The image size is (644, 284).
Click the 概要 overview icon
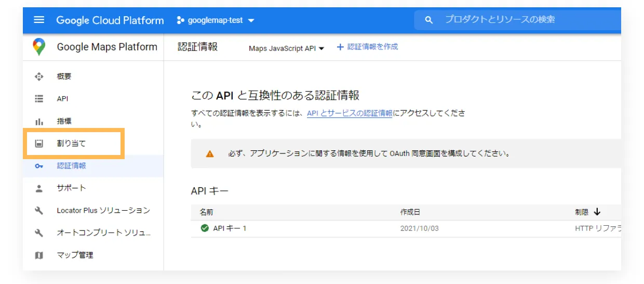[x=39, y=76]
